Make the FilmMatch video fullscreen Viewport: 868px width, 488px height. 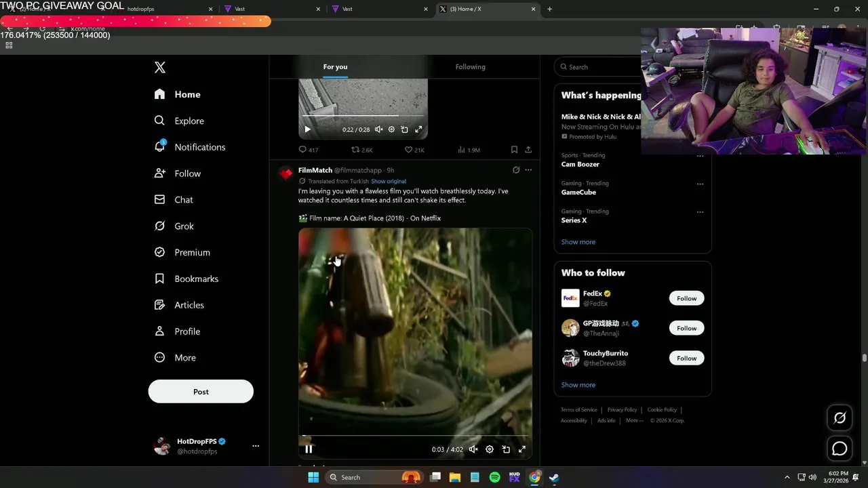tap(522, 449)
